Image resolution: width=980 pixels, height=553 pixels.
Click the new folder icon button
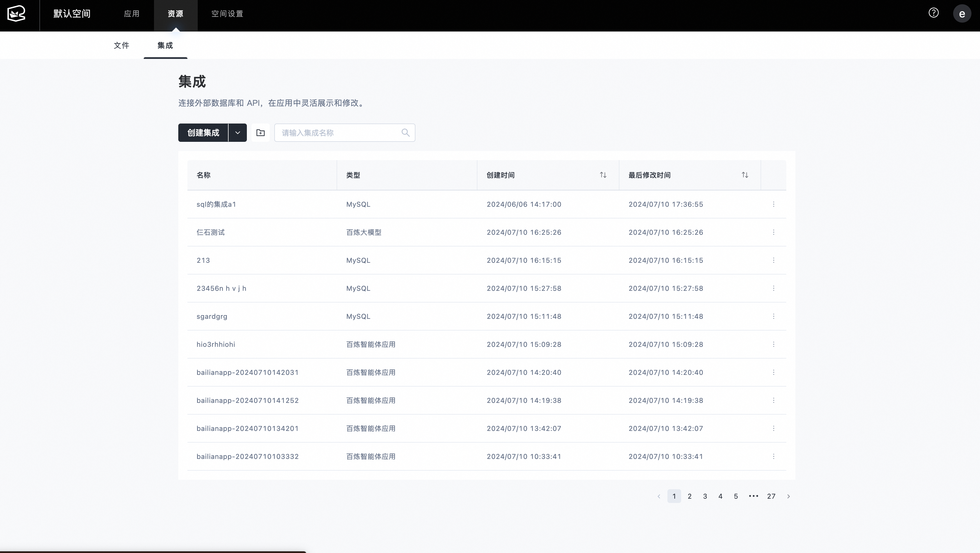261,133
